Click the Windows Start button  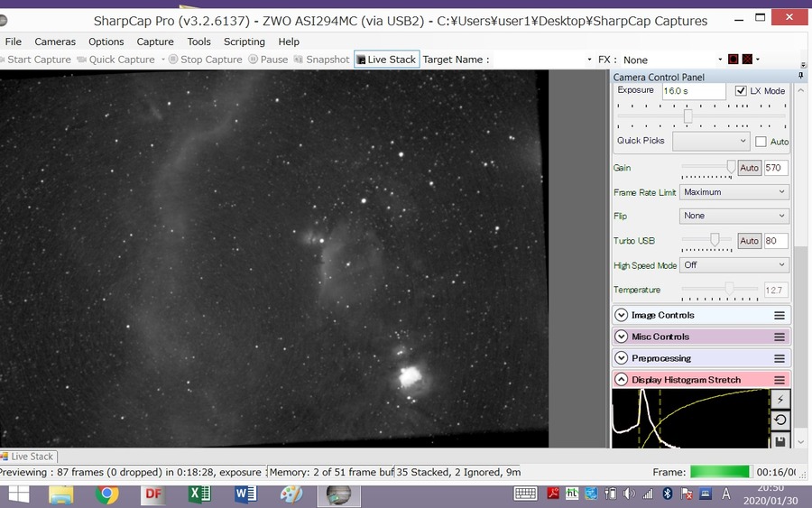pos(19,494)
